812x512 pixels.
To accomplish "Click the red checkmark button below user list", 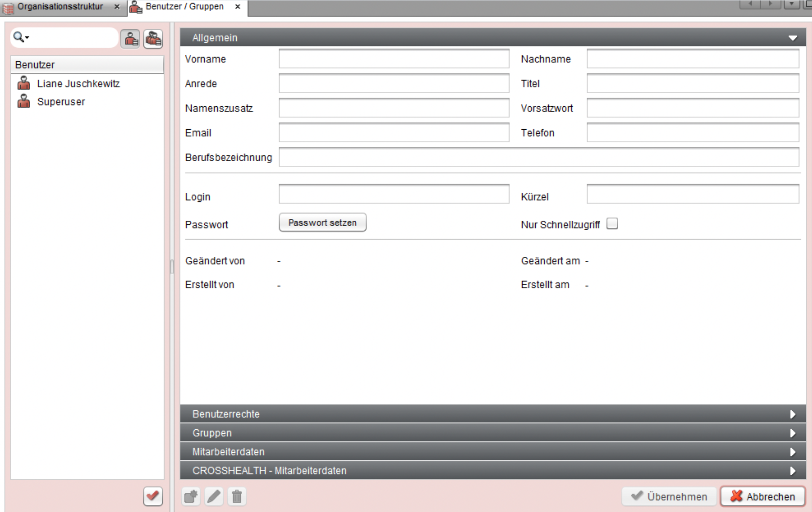I will 153,496.
